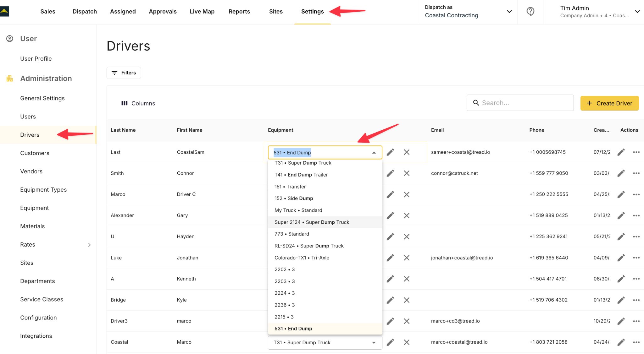Sort by the Equipment column header
The height and width of the screenshot is (354, 644).
tap(280, 130)
